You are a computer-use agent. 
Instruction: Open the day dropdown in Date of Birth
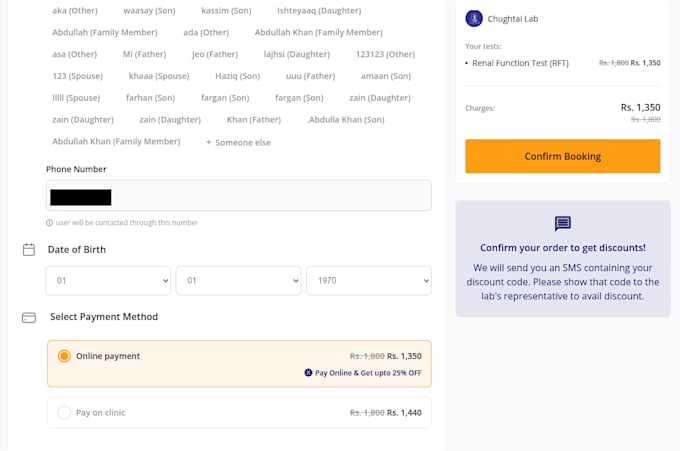[108, 281]
